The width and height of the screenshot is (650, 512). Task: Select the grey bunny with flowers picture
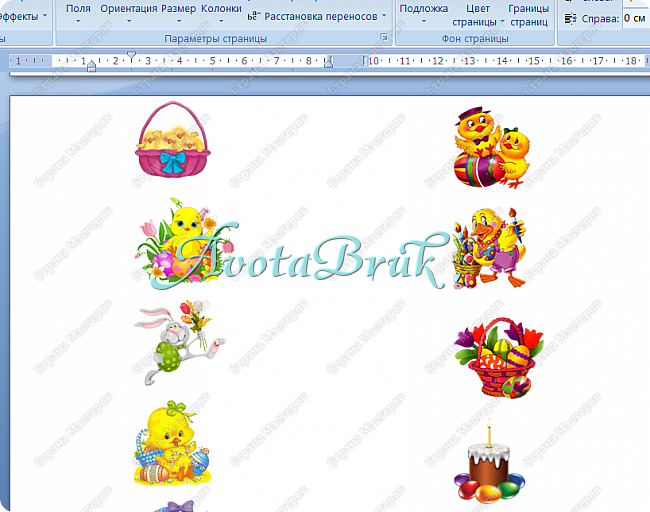pos(180,342)
